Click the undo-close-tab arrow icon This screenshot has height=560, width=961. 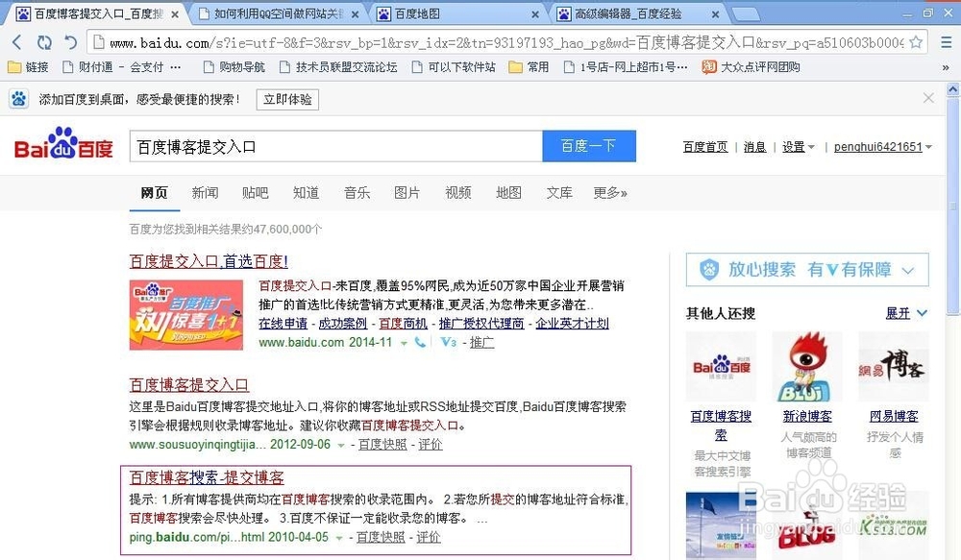click(71, 42)
